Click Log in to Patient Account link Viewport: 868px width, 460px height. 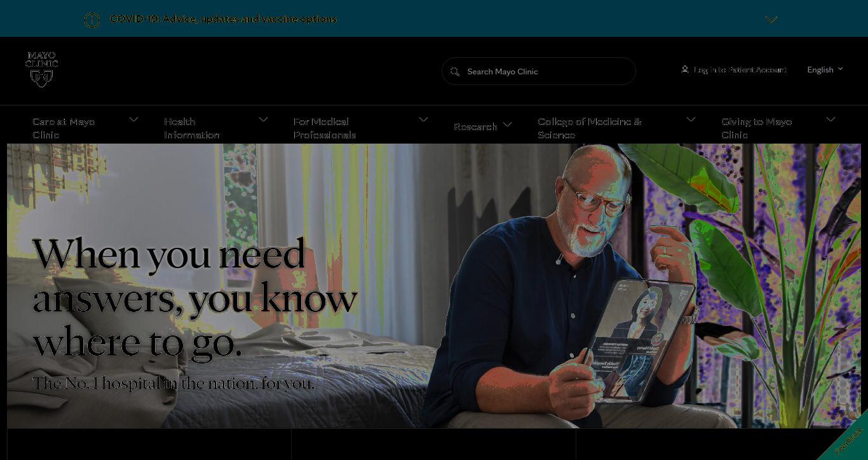pos(740,70)
